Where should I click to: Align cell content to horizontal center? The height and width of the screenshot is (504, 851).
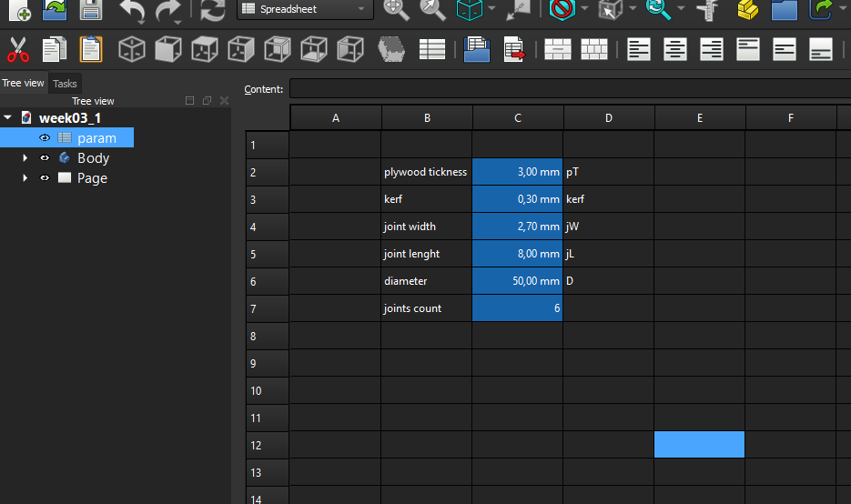click(x=675, y=49)
